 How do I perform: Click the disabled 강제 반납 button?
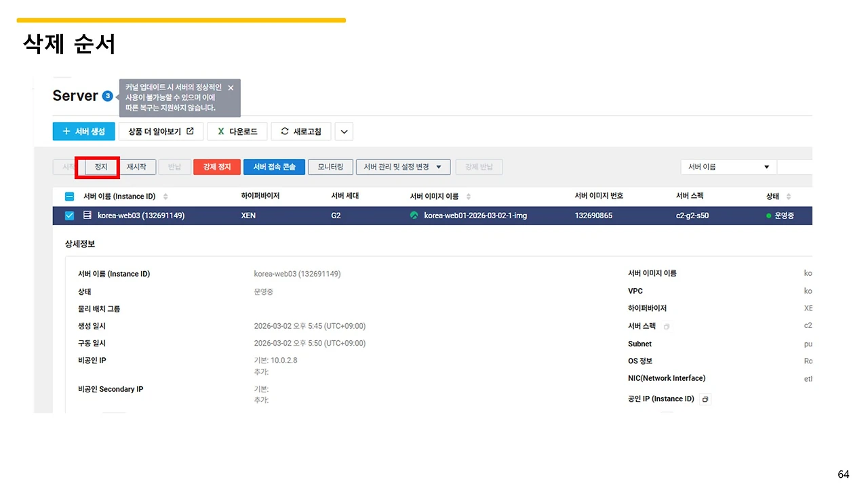click(479, 167)
